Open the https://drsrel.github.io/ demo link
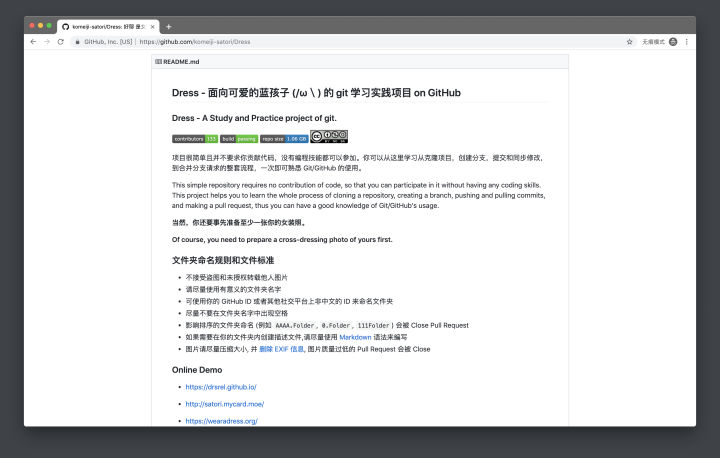The image size is (720, 458). point(221,387)
